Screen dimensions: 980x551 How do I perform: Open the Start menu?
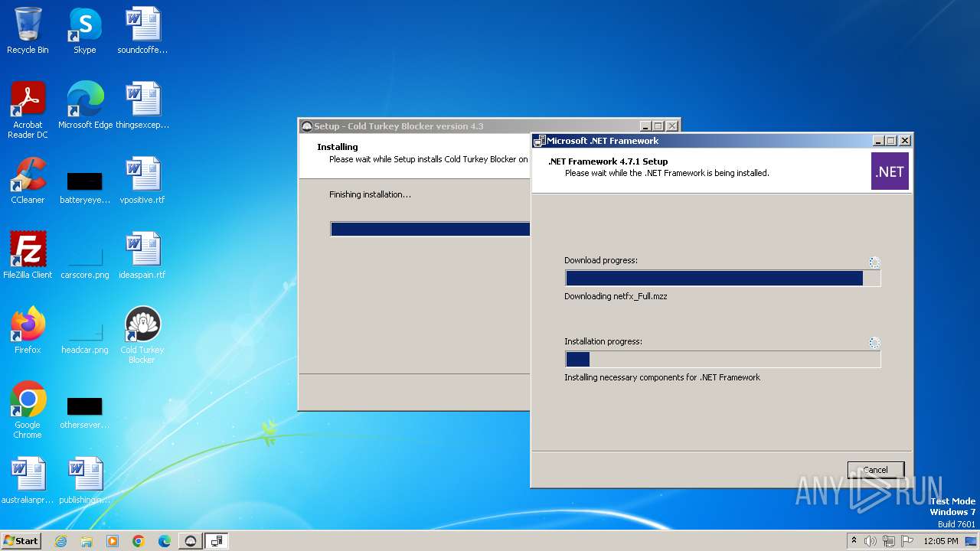point(21,540)
